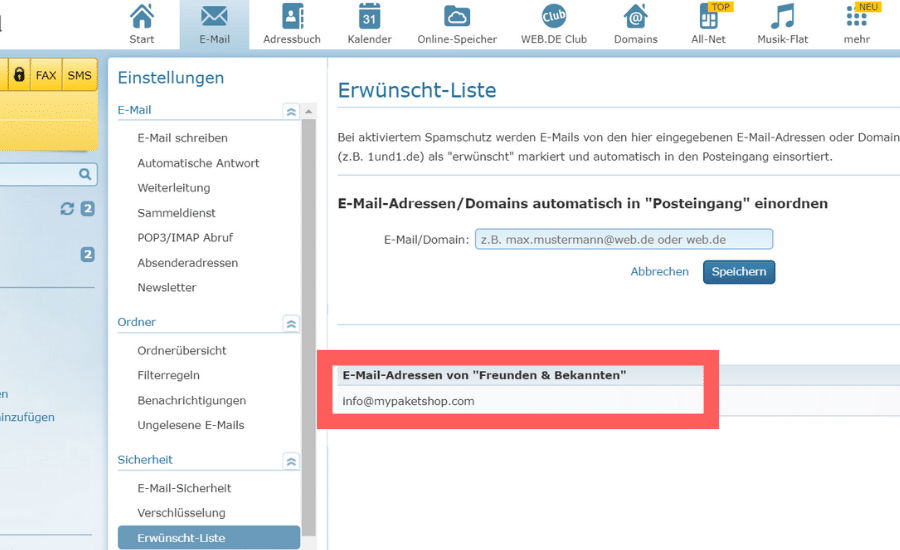Click the refresh arrows icon
This screenshot has height=550, width=900.
[x=67, y=208]
